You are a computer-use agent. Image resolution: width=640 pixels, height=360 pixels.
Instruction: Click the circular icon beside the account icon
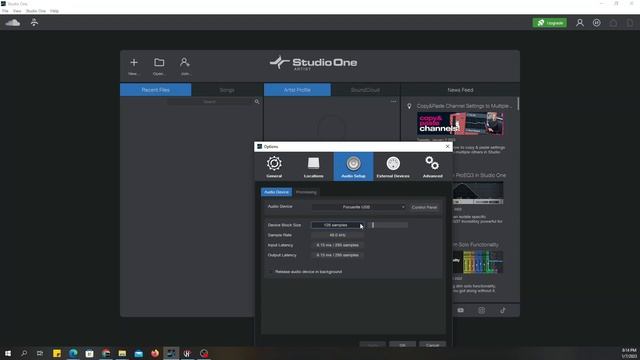[597, 23]
